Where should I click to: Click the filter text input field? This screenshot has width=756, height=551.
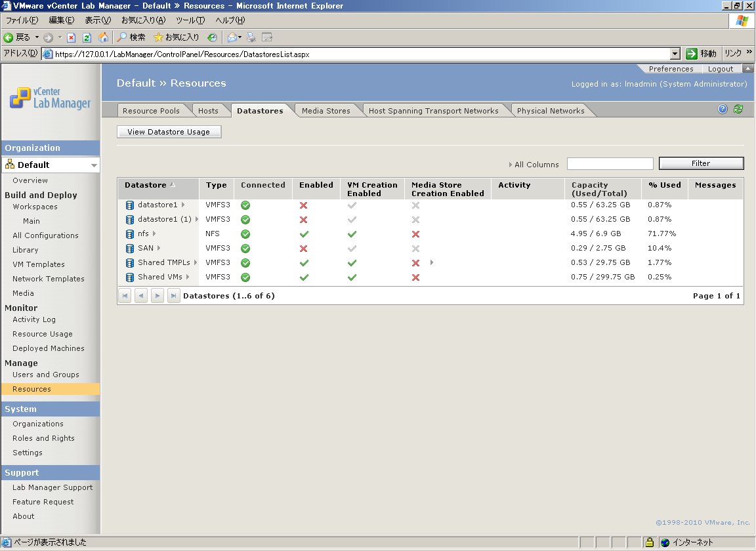tap(610, 163)
